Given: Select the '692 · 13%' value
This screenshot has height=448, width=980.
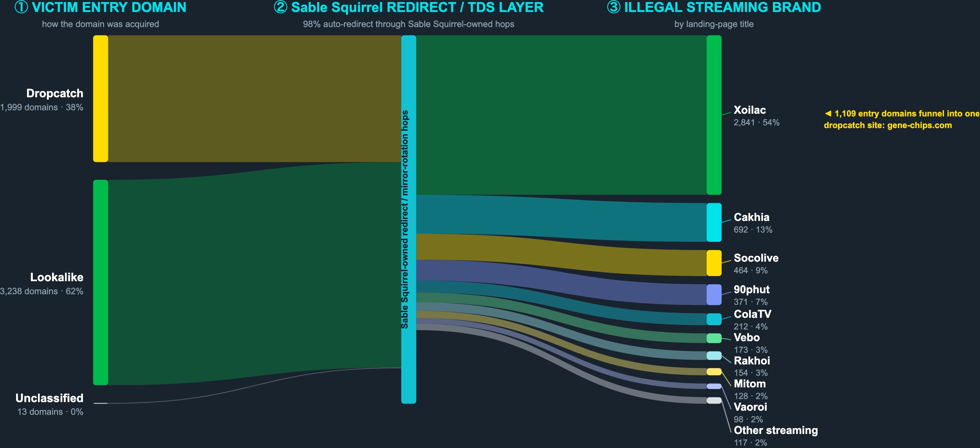Looking at the screenshot, I should pos(753,230).
